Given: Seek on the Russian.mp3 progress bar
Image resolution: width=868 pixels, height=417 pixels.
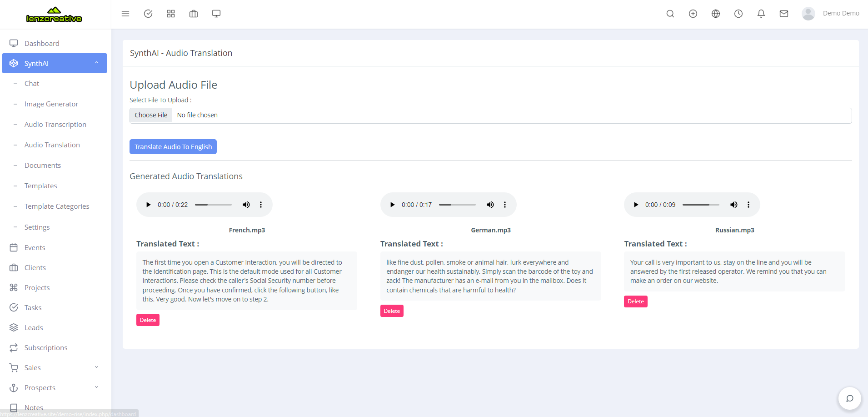Looking at the screenshot, I should click(x=701, y=205).
